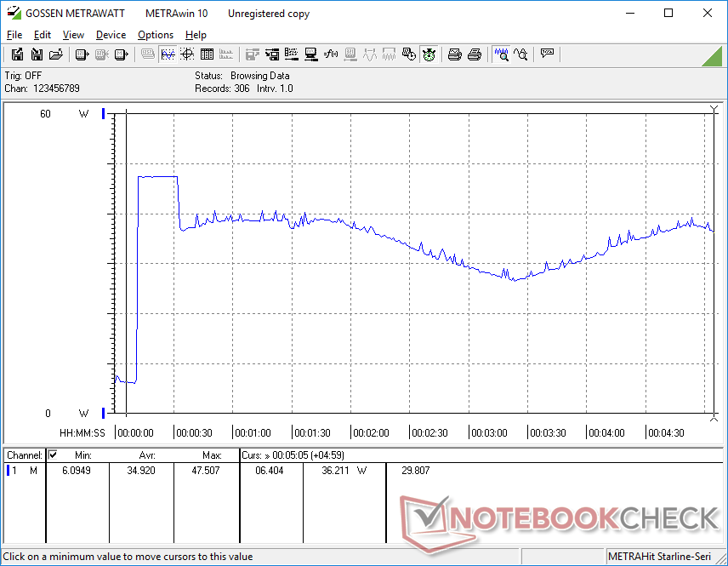The height and width of the screenshot is (566, 728).
Task: Click the upper blue Y-axis marker at 60 W
Action: tap(104, 114)
